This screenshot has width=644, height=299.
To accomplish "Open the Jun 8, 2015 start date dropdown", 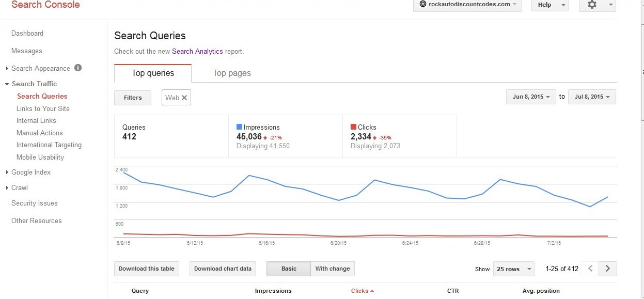I will coord(531,97).
